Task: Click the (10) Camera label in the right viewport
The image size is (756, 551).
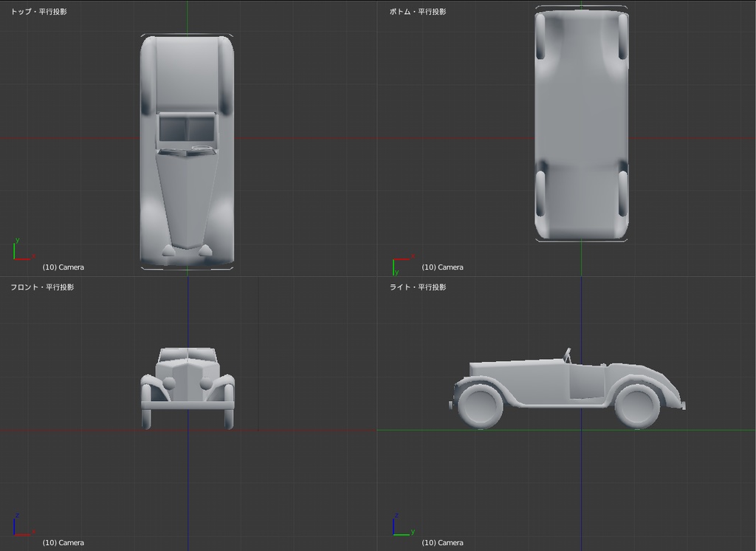Action: 443,542
